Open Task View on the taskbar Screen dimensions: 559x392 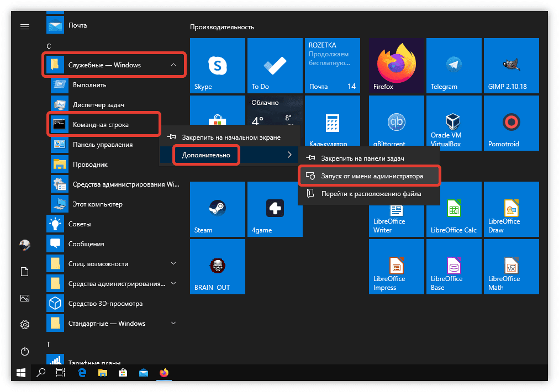pyautogui.click(x=61, y=373)
